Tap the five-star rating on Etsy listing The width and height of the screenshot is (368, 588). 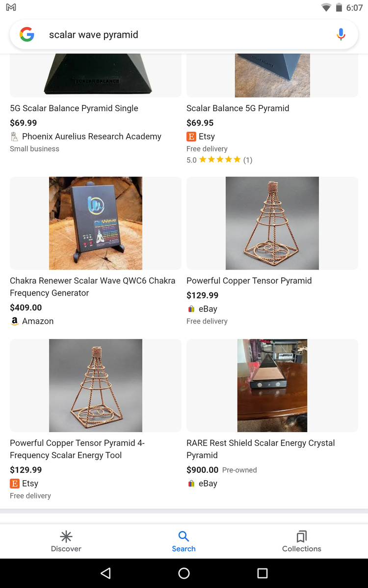(x=220, y=160)
